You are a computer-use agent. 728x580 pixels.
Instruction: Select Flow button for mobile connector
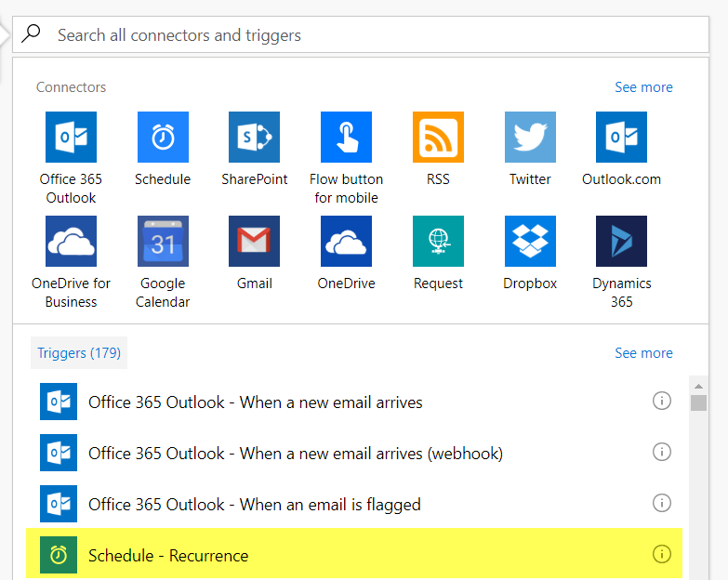point(347,137)
